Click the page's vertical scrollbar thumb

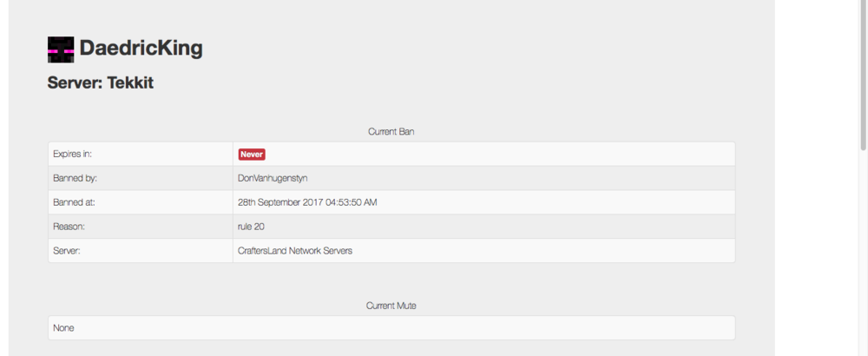click(863, 78)
